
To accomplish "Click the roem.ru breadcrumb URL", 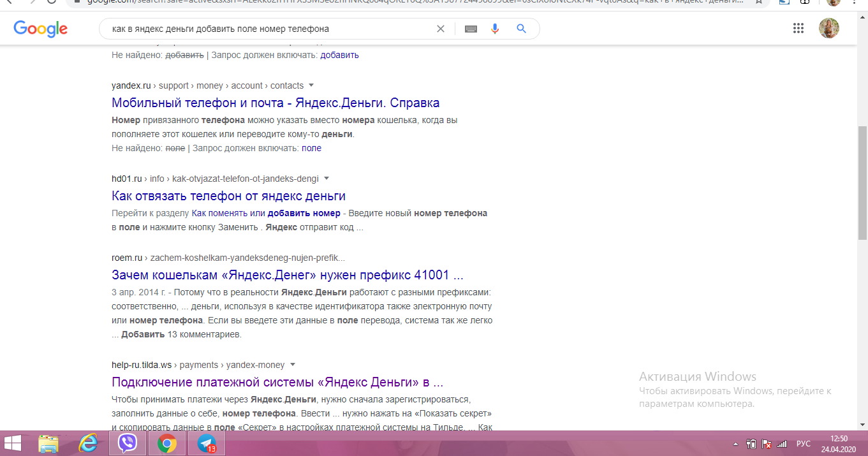I will coord(228,258).
